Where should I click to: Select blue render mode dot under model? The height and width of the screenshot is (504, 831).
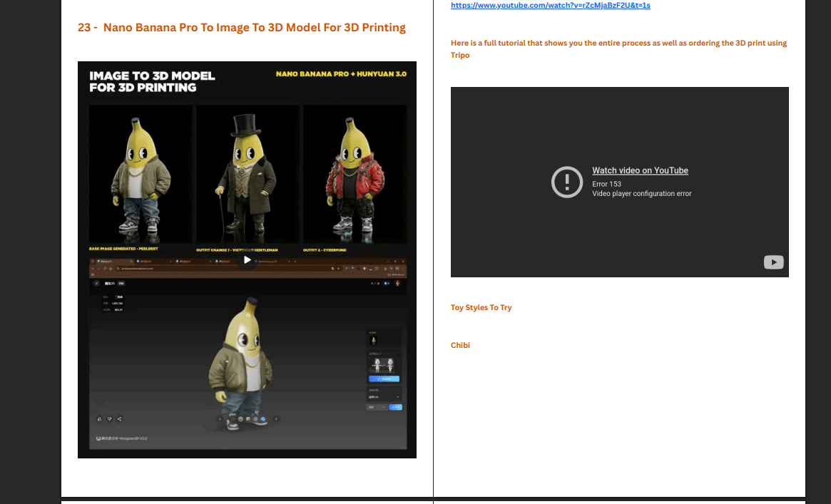pos(263,419)
